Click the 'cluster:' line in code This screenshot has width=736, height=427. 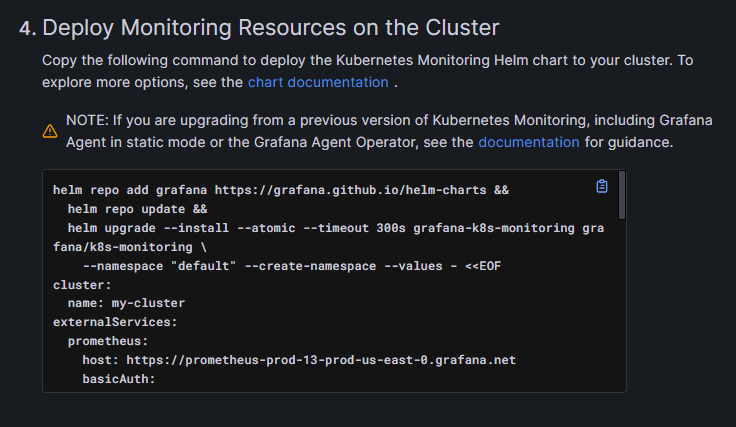pyautogui.click(x=82, y=285)
